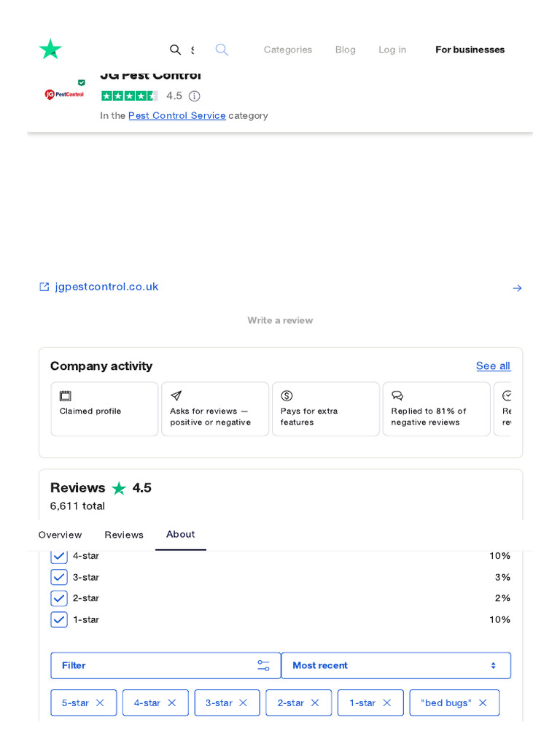This screenshot has width=560, height=747.
Task: Click the blue search submit icon
Action: click(x=222, y=50)
